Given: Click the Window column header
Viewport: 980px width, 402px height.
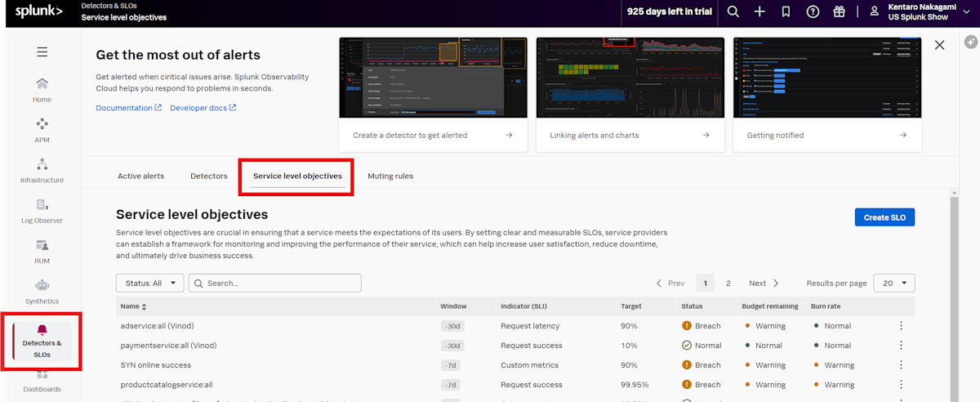Looking at the screenshot, I should coord(453,306).
